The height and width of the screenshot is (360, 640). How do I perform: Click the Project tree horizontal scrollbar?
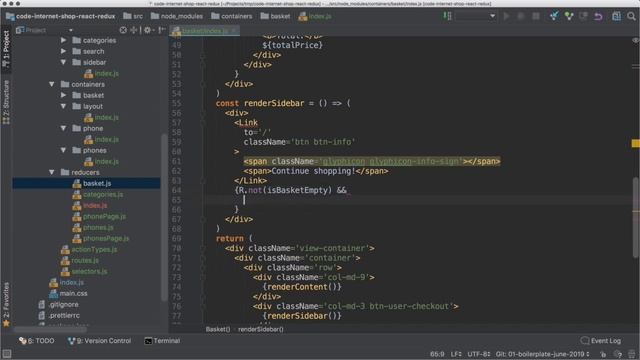pyautogui.click(x=51, y=328)
